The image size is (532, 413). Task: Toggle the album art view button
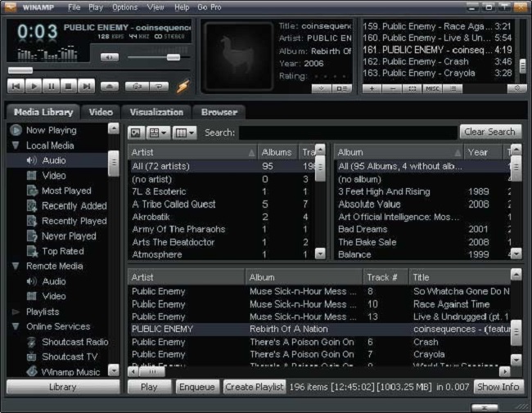(x=136, y=133)
